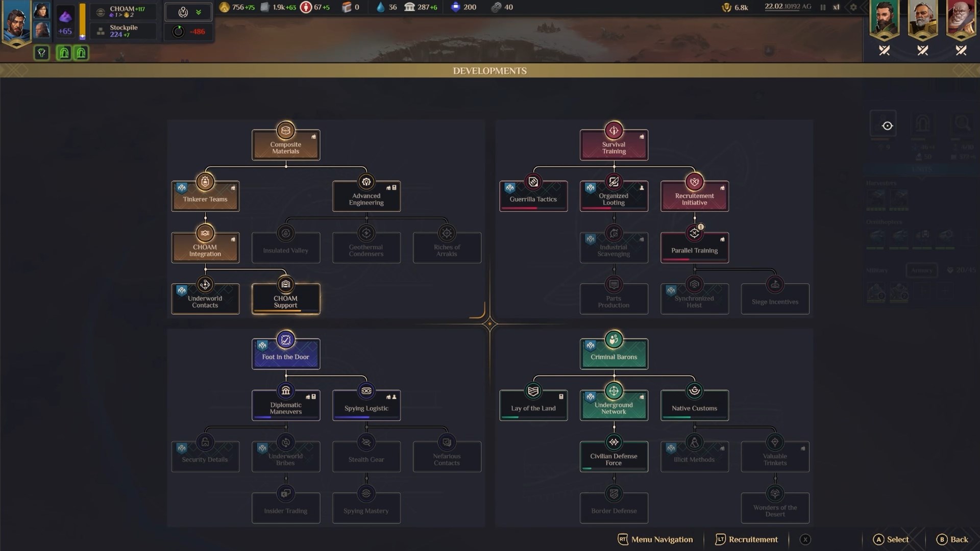This screenshot has height=551, width=980.
Task: Open the Tinkerer Teams development node
Action: 205,196
